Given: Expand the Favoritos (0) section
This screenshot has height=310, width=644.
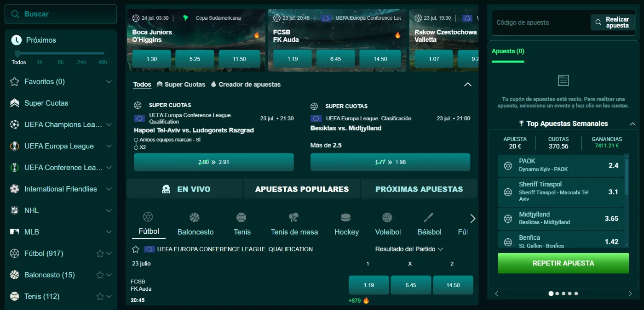Looking at the screenshot, I should tap(109, 82).
